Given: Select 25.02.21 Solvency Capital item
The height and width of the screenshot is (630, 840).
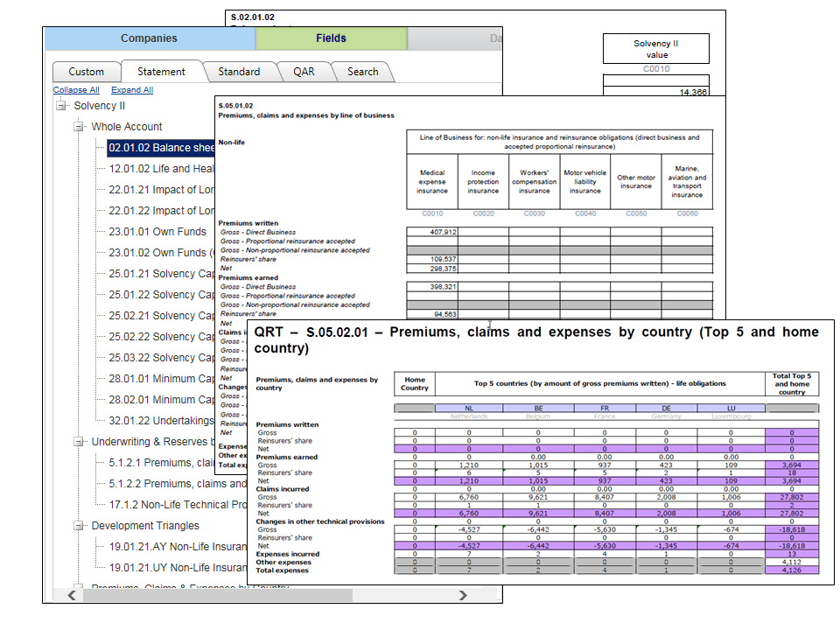Looking at the screenshot, I should coord(161,316).
